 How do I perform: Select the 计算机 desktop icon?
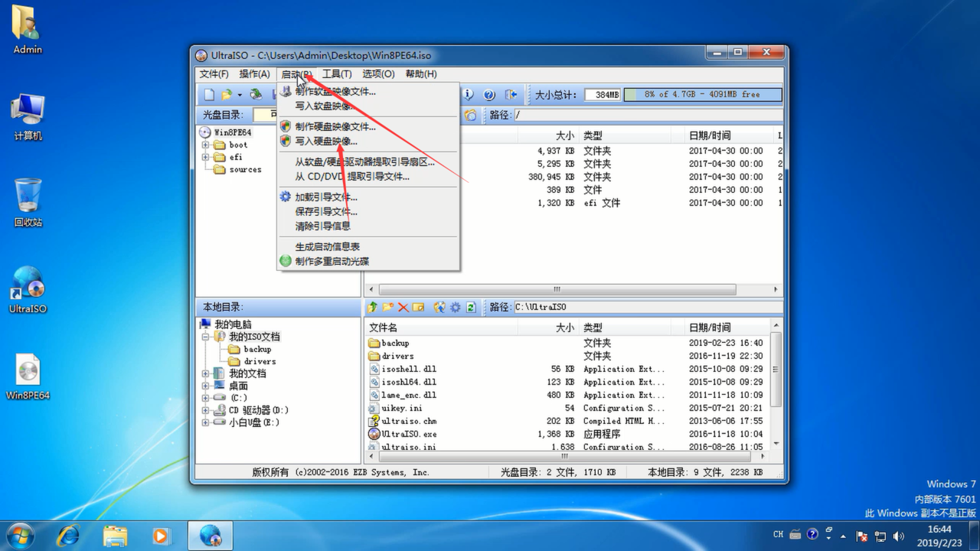tap(28, 116)
